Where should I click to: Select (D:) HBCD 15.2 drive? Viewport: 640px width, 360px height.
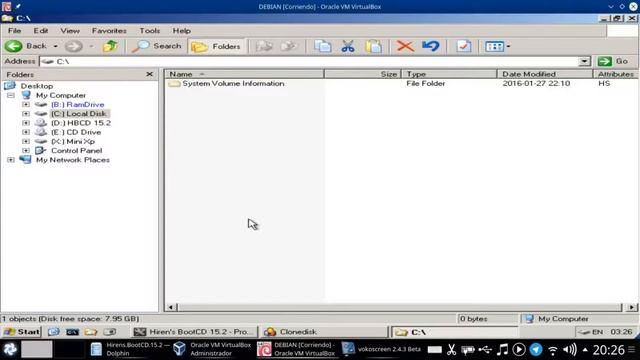tap(81, 123)
